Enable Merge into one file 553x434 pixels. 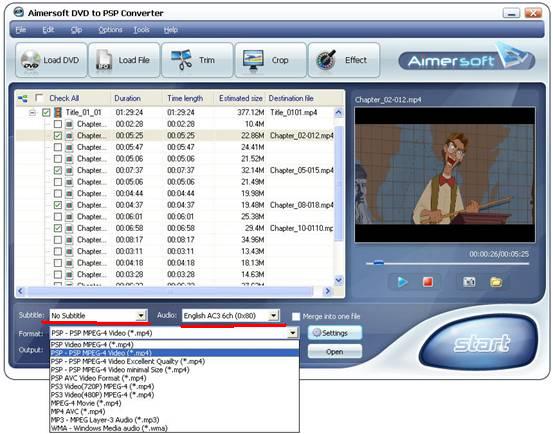296,316
